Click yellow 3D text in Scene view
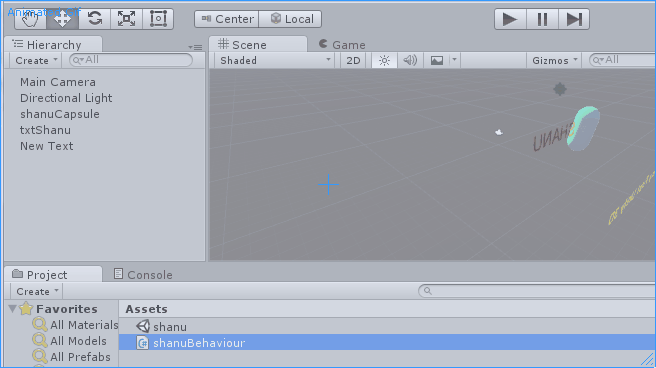This screenshot has width=656, height=368. [x=631, y=199]
